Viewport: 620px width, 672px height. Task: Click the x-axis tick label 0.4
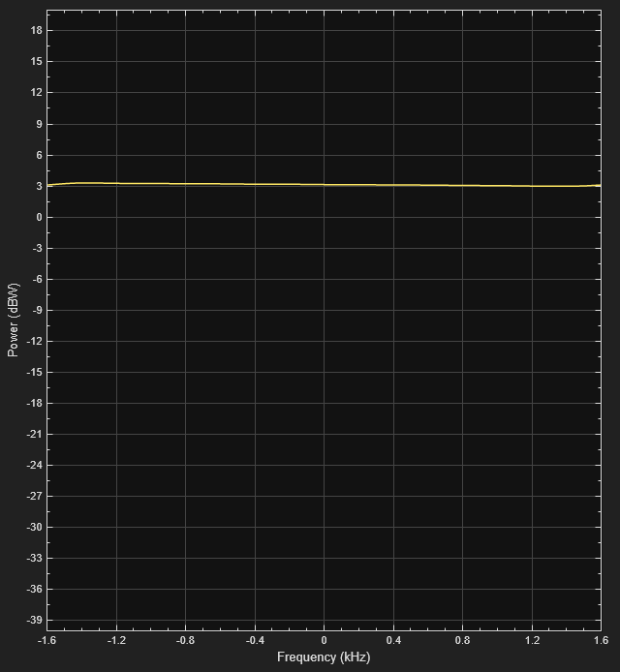click(393, 640)
